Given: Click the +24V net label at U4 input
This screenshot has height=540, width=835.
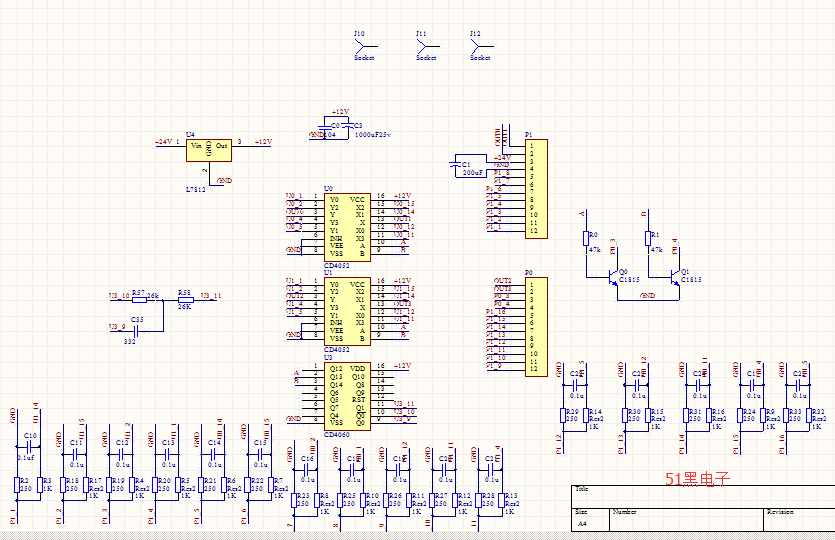Looking at the screenshot, I should [164, 142].
